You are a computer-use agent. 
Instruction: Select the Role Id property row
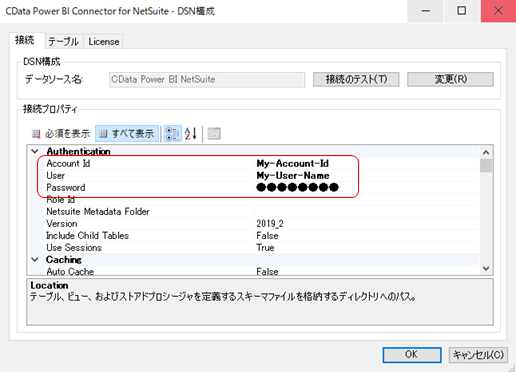point(262,199)
